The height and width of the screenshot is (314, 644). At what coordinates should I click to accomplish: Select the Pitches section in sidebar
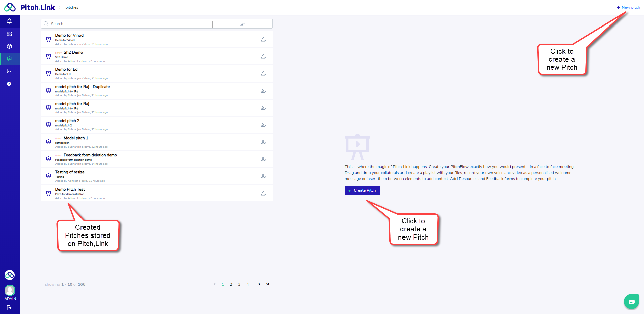pos(9,59)
